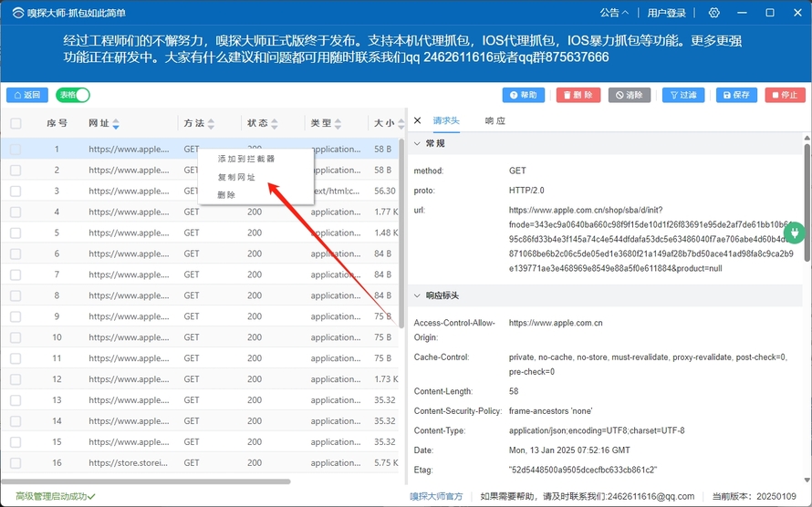Viewport: 812px width, 507px height.
Task: Click the 保存 save button
Action: click(735, 95)
